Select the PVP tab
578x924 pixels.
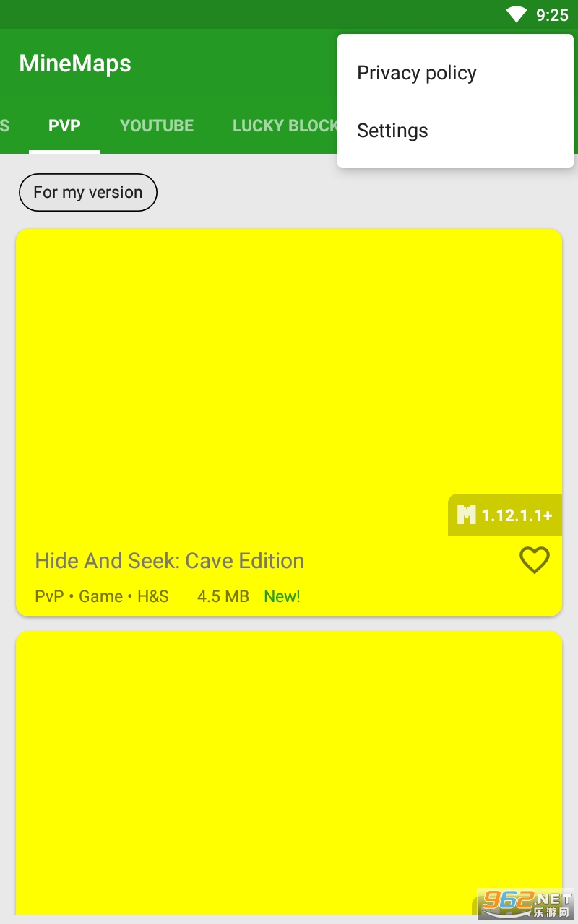(64, 126)
